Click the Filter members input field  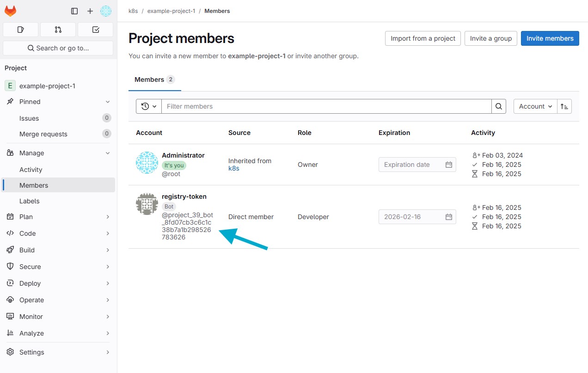coord(326,106)
